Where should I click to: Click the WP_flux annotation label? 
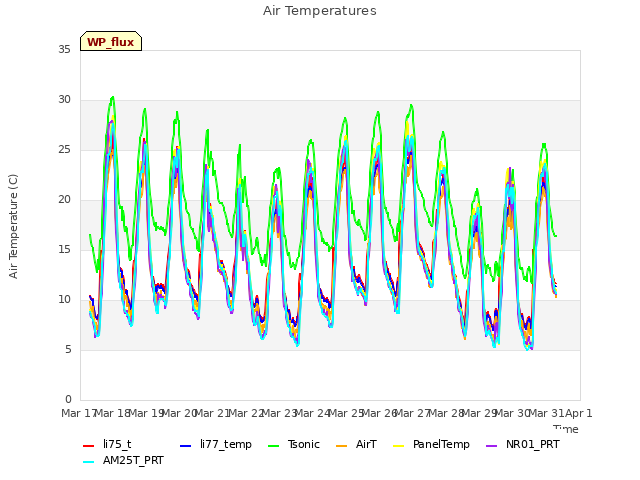111,42
